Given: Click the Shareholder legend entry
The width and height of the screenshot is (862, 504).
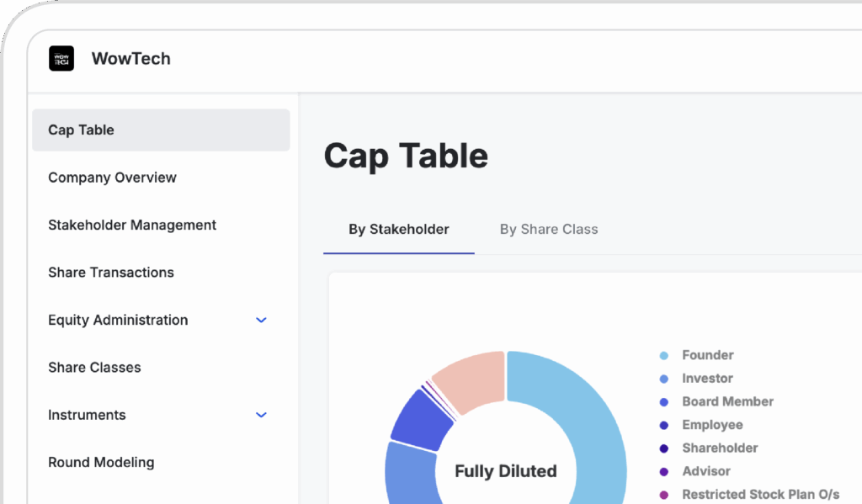Looking at the screenshot, I should coord(720,448).
